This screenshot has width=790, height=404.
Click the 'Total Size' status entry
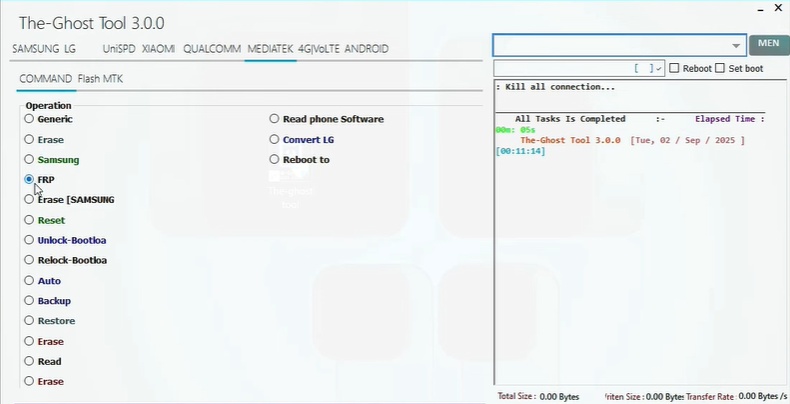pyautogui.click(x=539, y=397)
